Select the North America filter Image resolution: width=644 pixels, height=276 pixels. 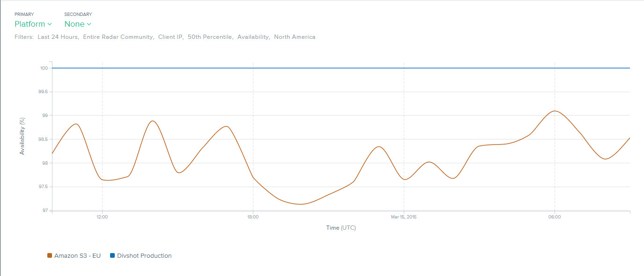(295, 37)
